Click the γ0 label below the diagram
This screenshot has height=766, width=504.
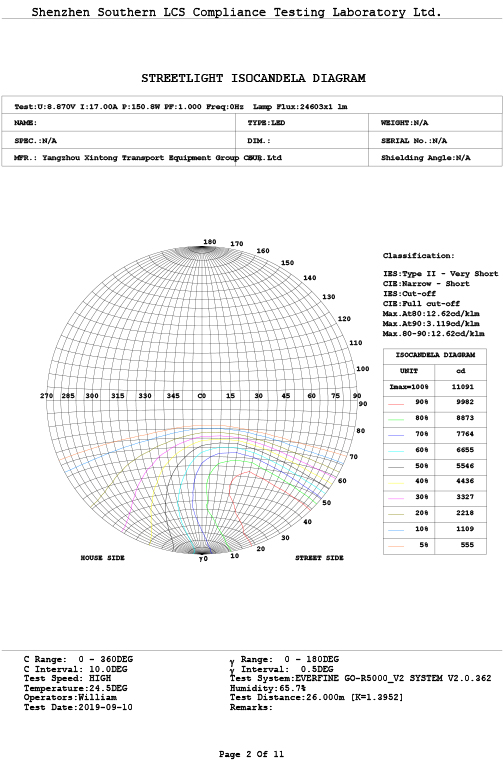pyautogui.click(x=203, y=558)
